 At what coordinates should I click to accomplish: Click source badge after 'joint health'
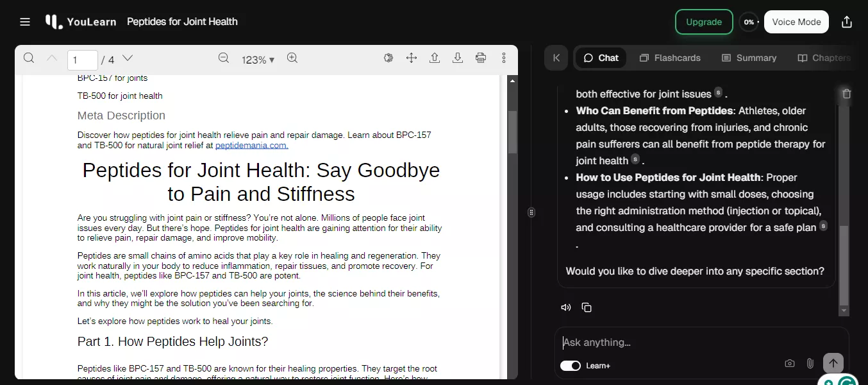click(x=635, y=158)
